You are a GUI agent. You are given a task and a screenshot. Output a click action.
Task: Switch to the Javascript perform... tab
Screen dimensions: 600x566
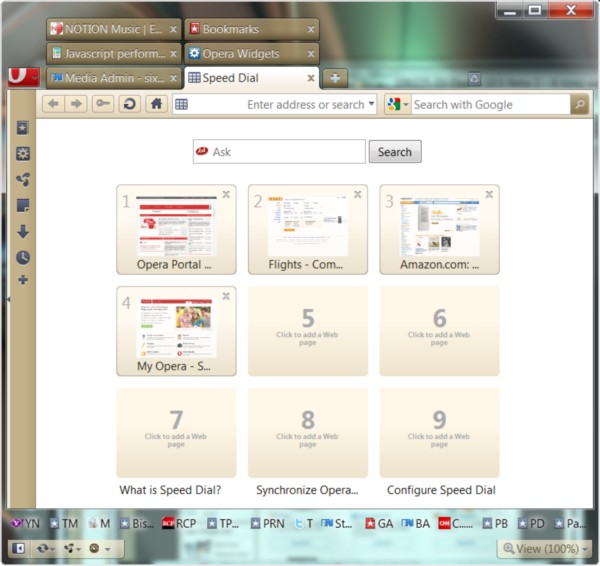pyautogui.click(x=114, y=54)
